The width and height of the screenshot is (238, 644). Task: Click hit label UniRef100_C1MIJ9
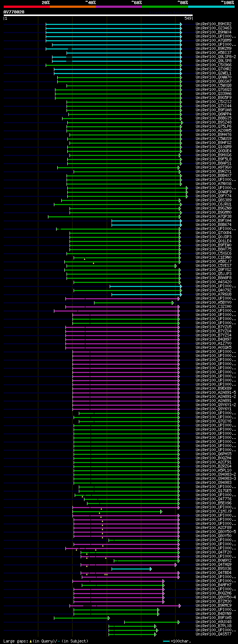pyautogui.click(x=213, y=511)
